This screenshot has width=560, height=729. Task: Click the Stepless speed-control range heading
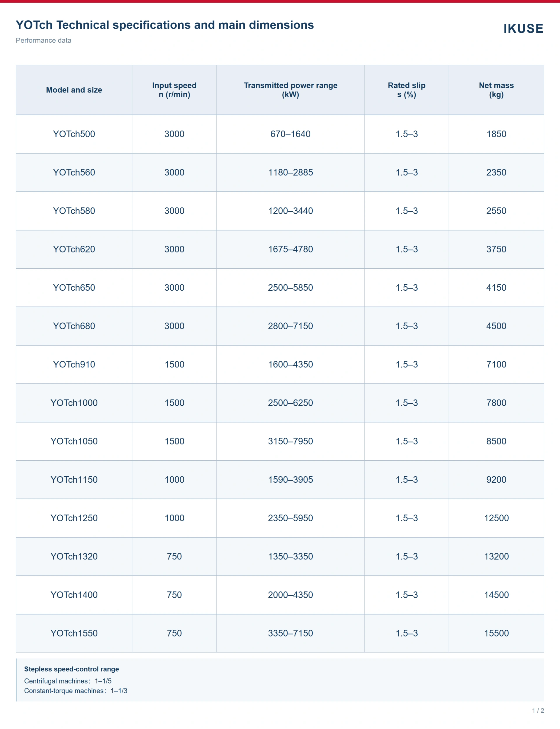71,669
